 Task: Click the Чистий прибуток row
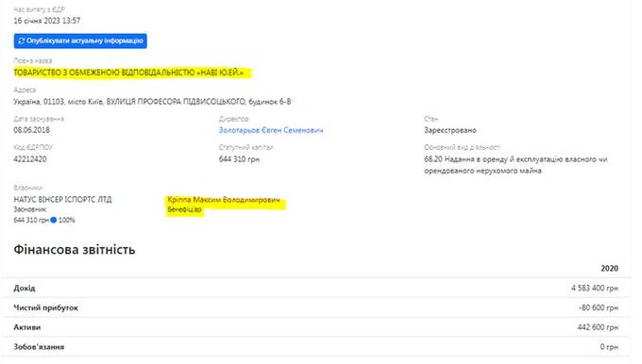(x=316, y=307)
